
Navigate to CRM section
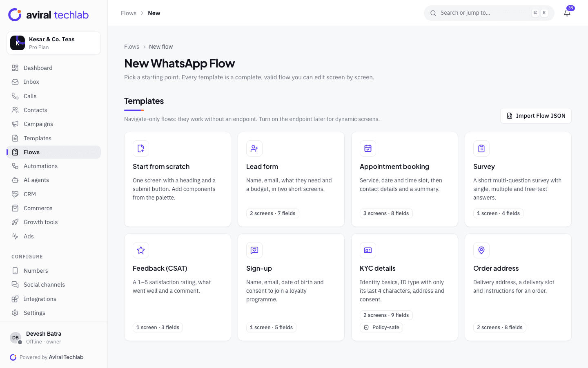(x=53, y=194)
